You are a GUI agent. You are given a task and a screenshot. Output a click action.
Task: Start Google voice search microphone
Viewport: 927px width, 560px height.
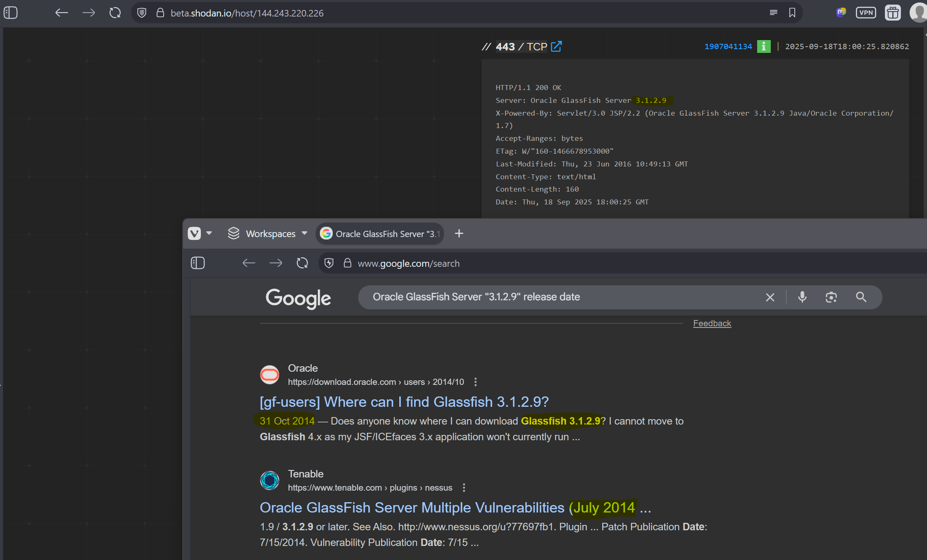[802, 297]
